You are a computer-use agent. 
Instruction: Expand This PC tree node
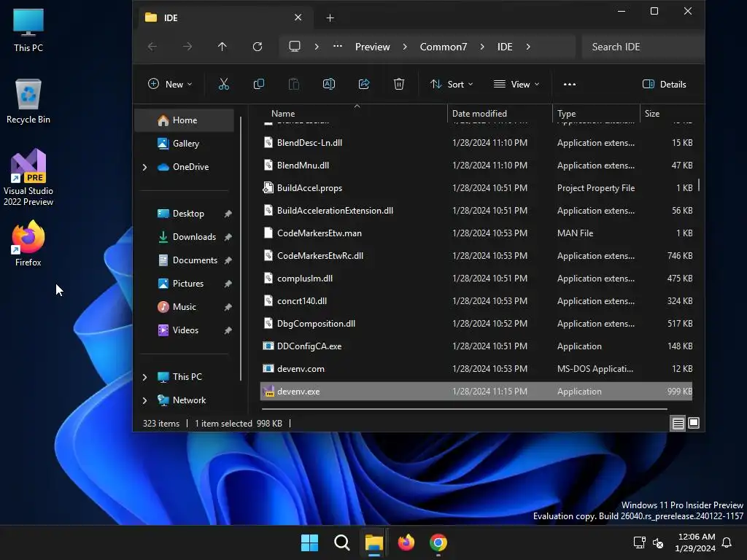point(145,377)
